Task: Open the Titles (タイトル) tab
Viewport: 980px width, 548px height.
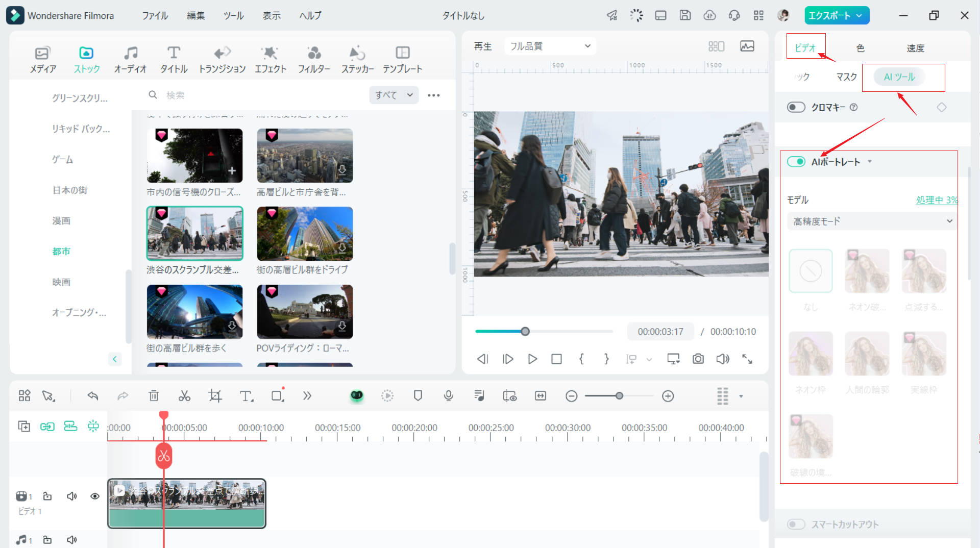Action: click(174, 59)
